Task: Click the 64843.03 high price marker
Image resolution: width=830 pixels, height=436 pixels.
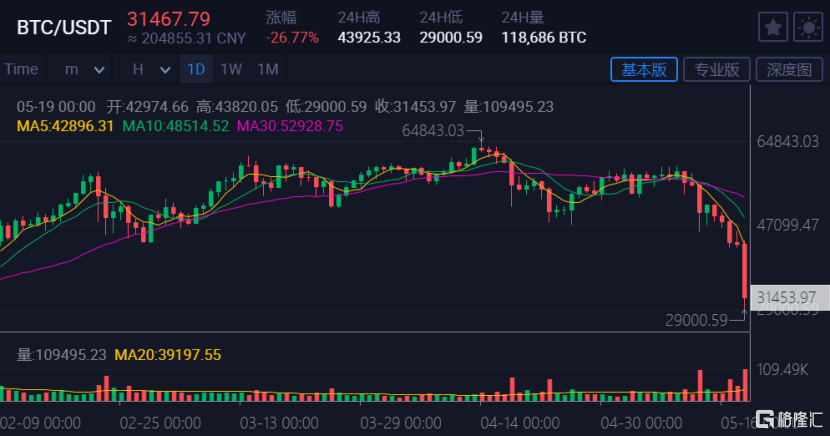Action: coord(433,130)
